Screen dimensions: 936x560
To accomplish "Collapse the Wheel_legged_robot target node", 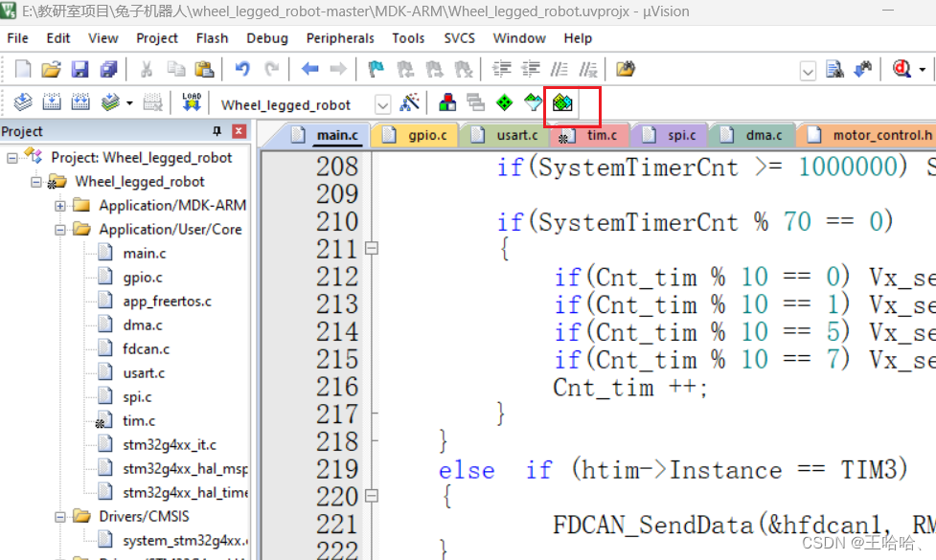I will (x=36, y=182).
